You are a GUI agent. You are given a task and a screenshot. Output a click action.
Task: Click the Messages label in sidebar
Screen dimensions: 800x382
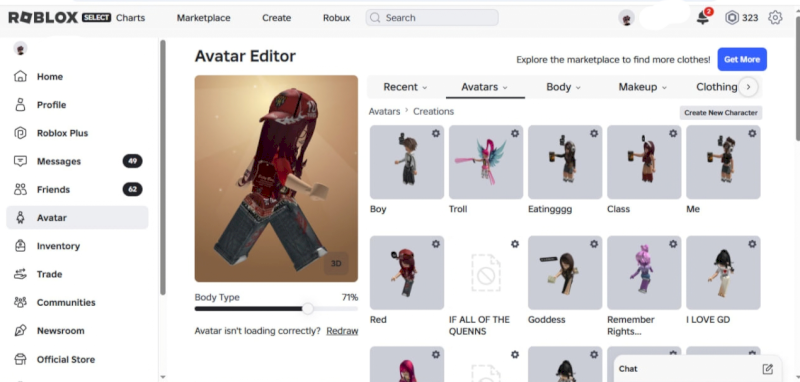tap(59, 161)
